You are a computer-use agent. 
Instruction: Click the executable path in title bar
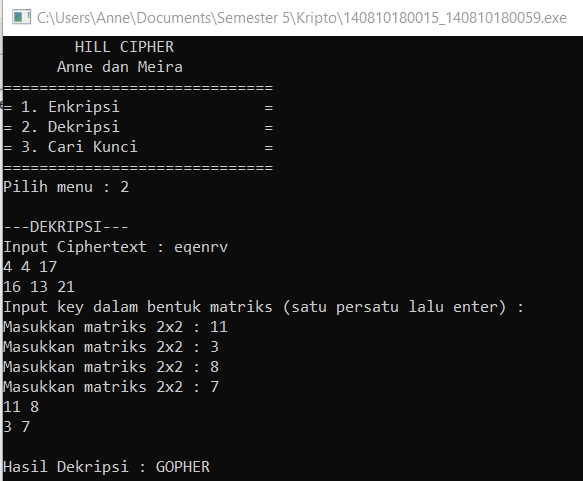tap(302, 18)
